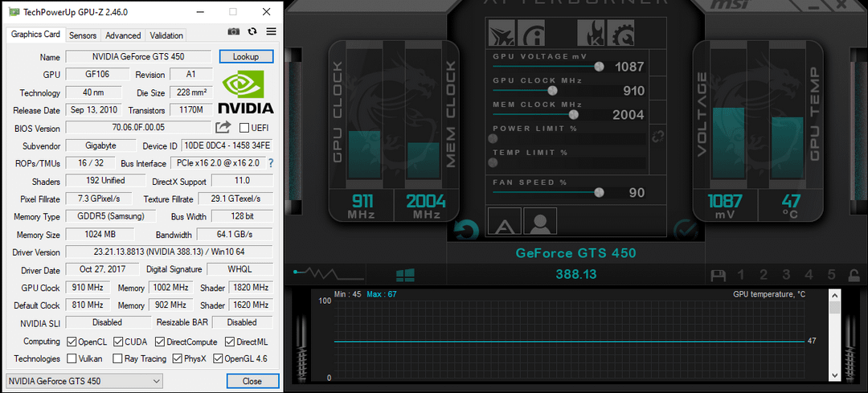Click the NVIDIA logo in GPU-Z
The image size is (868, 393).
point(246,93)
